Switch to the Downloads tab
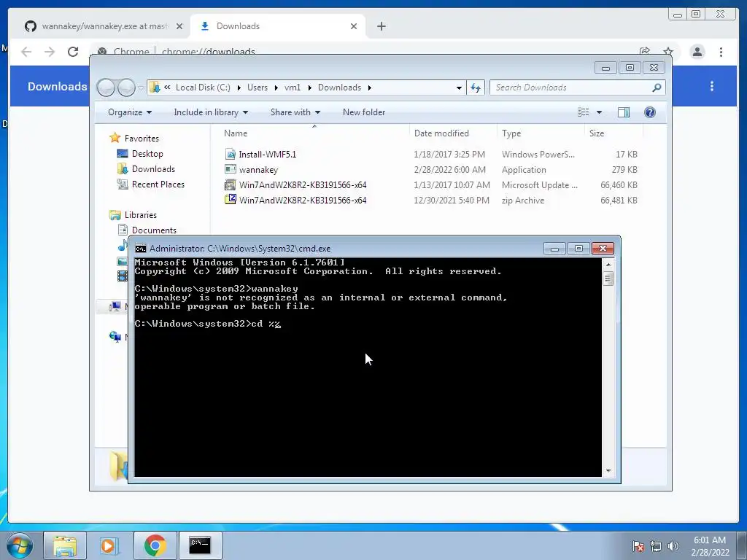Screen dimensions: 747x560 [x=278, y=26]
